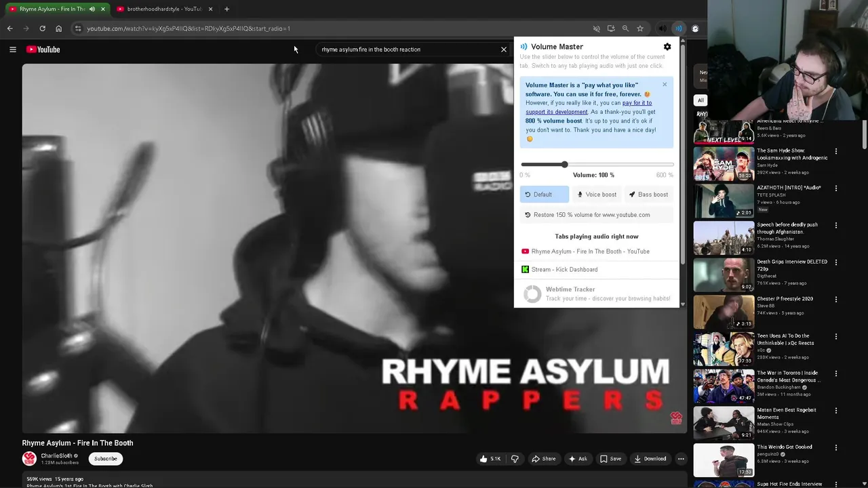Open options menu for Matan Even video
The width and height of the screenshot is (868, 488).
pyautogui.click(x=836, y=411)
